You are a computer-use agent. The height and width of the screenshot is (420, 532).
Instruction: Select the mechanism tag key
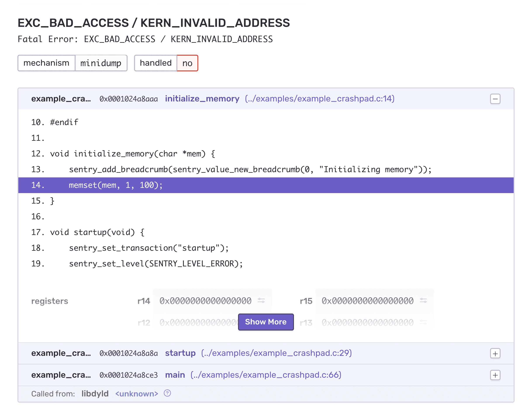pyautogui.click(x=46, y=63)
